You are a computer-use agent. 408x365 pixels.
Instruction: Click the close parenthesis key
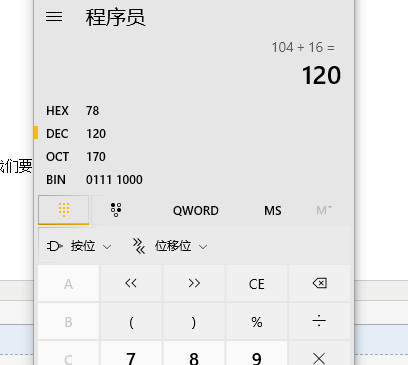pyautogui.click(x=194, y=322)
